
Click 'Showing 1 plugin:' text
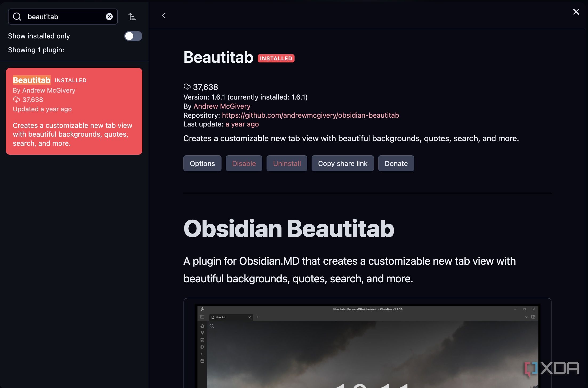[36, 50]
